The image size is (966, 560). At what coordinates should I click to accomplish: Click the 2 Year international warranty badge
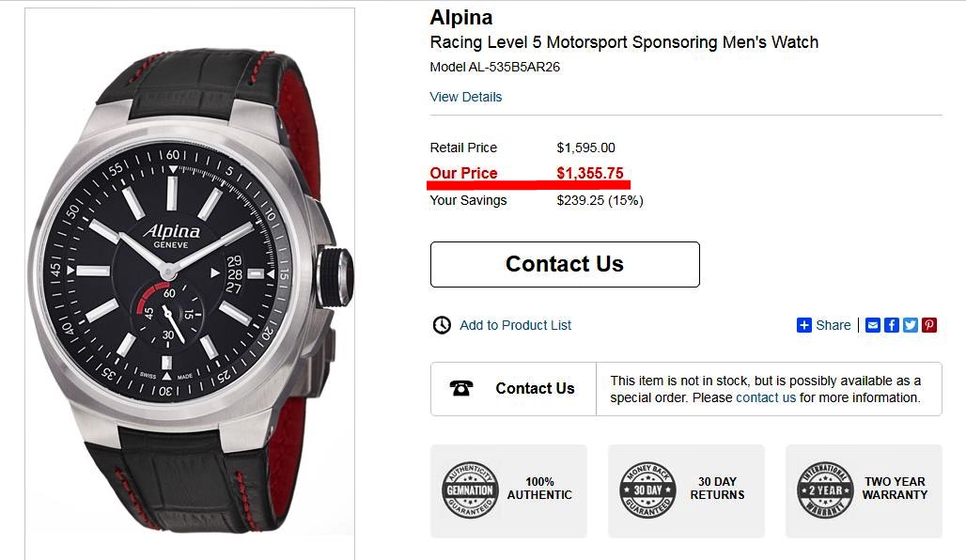825,490
